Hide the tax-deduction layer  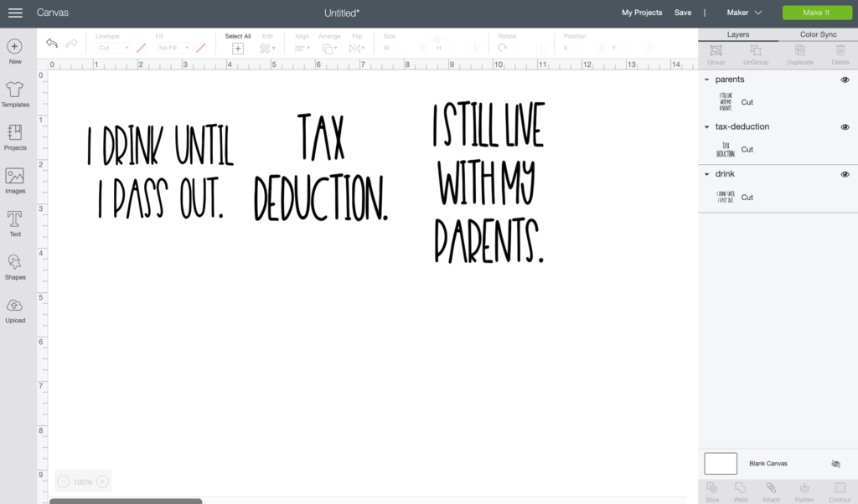(x=845, y=126)
